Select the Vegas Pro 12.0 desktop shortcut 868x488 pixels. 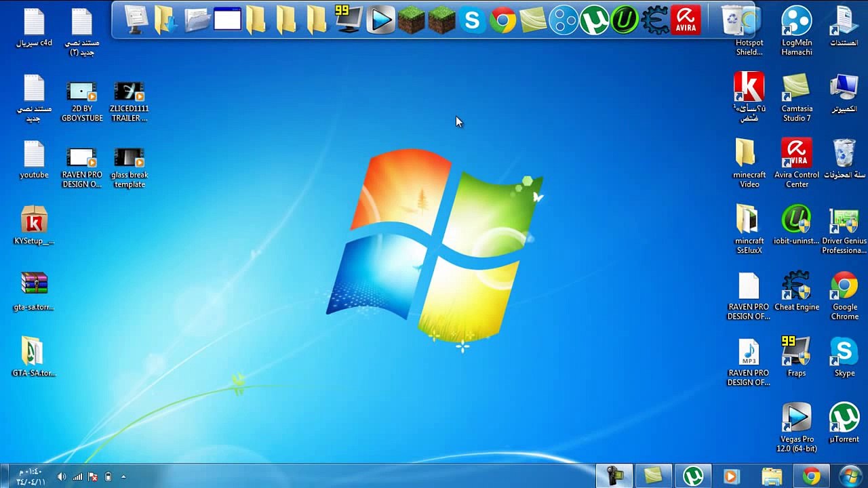point(797,428)
